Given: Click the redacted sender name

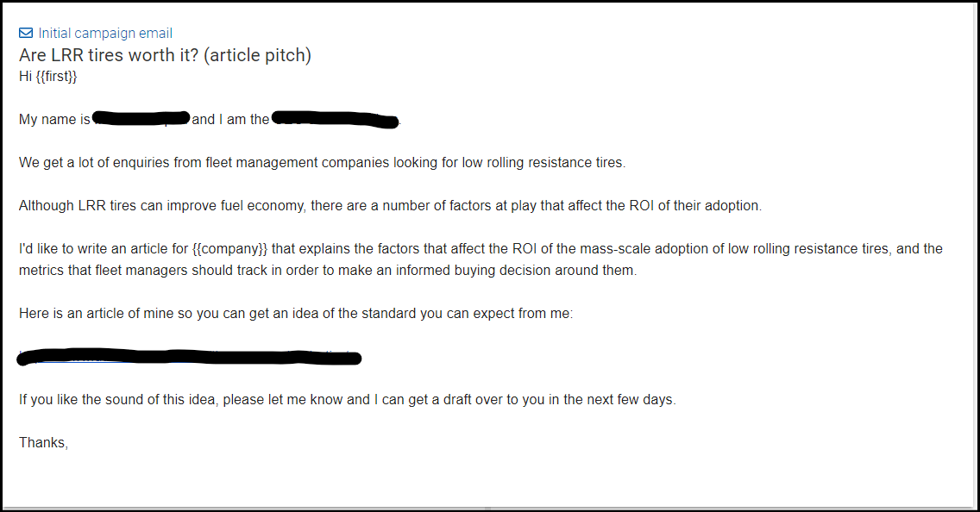Looking at the screenshot, I should coord(141,119).
